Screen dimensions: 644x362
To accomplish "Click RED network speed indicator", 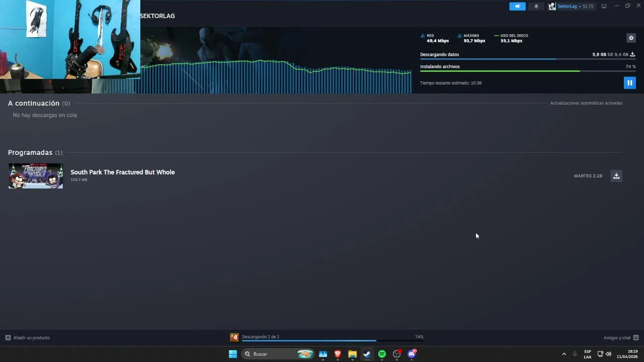I will coord(435,38).
